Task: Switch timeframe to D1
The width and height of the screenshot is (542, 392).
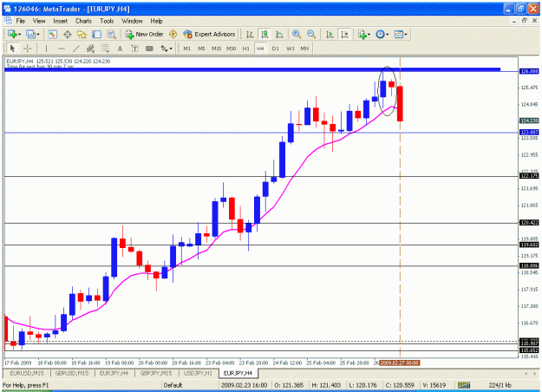Action: [x=276, y=49]
